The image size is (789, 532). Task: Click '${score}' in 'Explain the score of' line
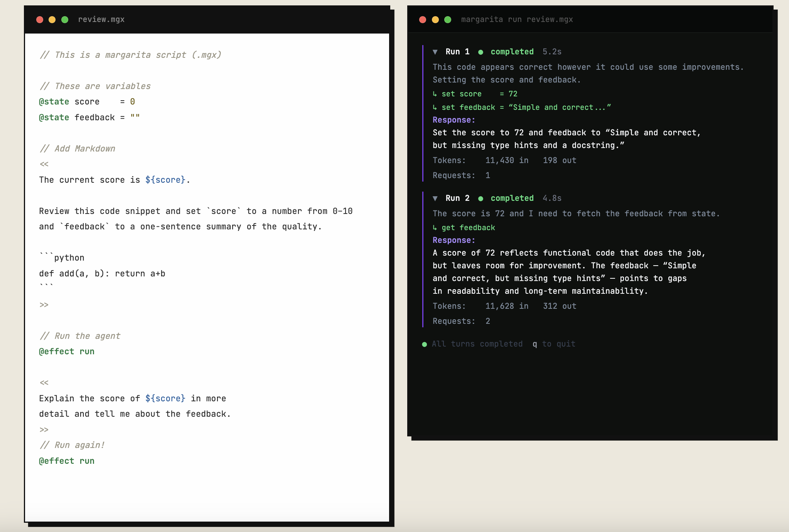point(165,399)
